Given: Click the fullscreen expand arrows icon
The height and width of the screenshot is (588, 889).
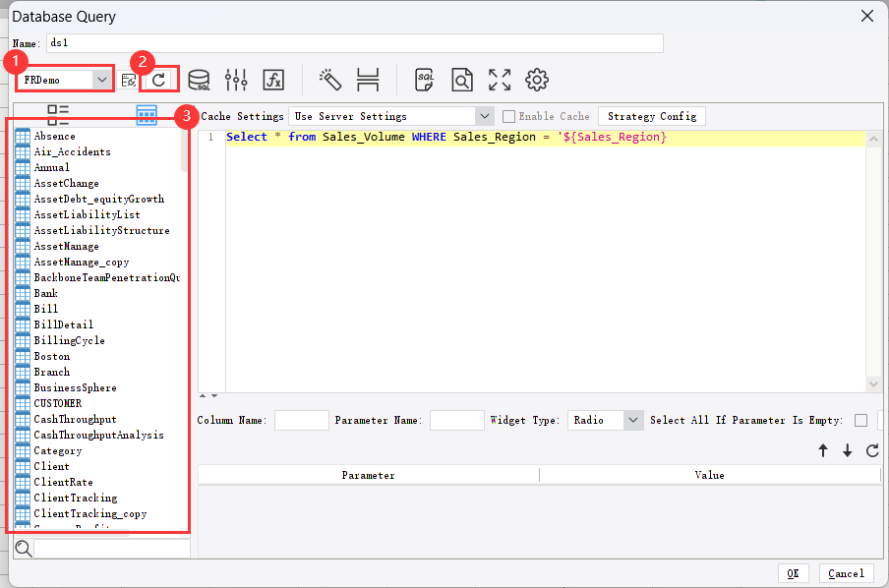Looking at the screenshot, I should point(500,80).
